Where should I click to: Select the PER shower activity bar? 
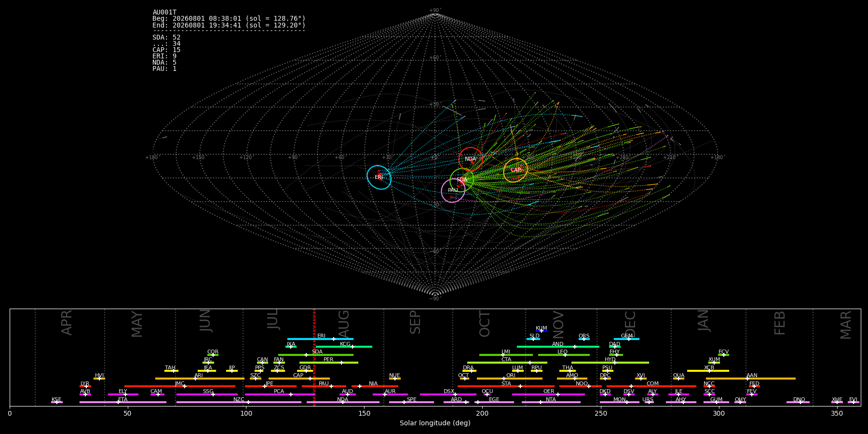coord(329,363)
